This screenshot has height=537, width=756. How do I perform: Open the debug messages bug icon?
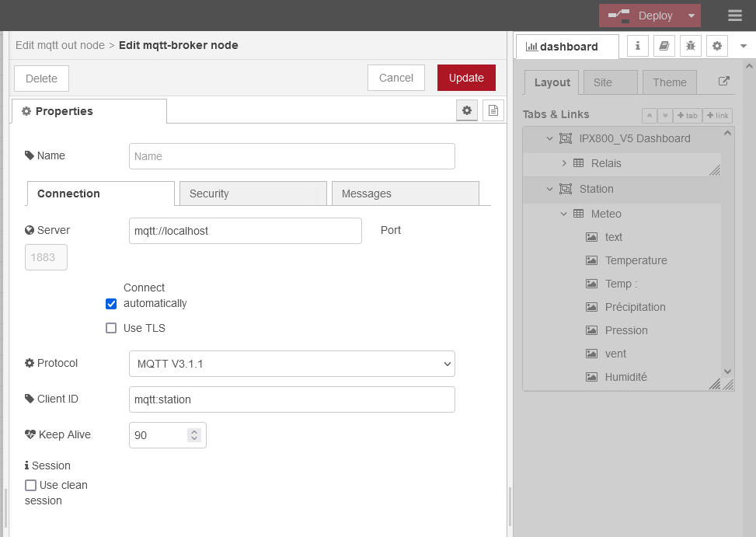[x=690, y=46]
